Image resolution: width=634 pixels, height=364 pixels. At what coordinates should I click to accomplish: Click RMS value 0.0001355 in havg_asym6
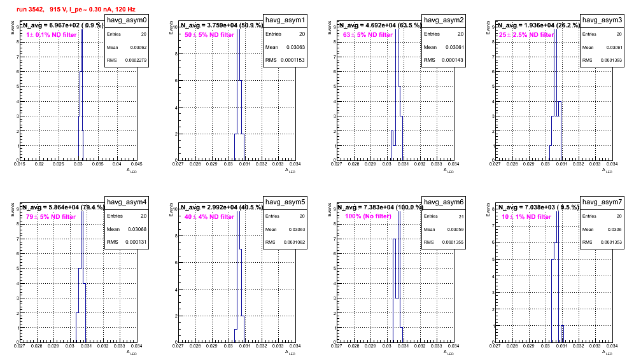coord(453,242)
